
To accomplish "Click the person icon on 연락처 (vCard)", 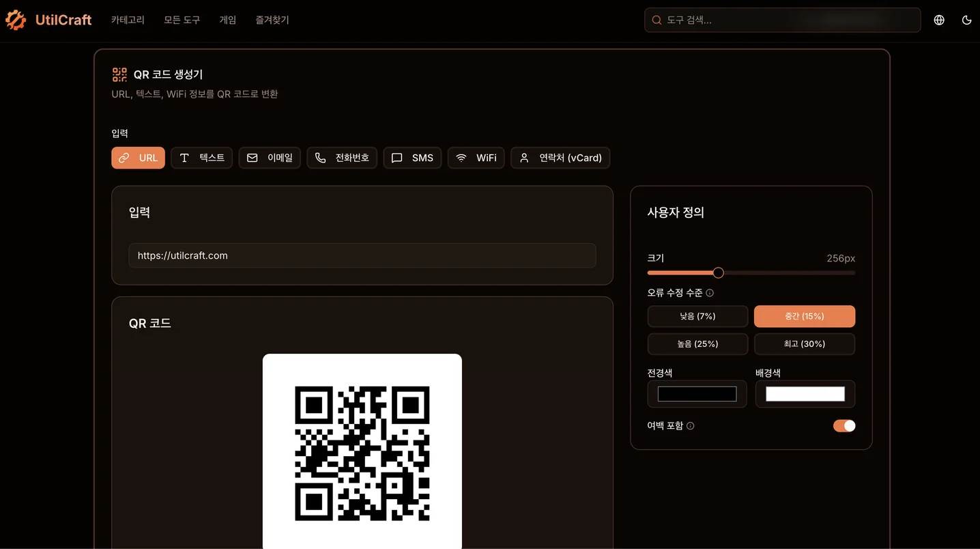I will [x=524, y=158].
